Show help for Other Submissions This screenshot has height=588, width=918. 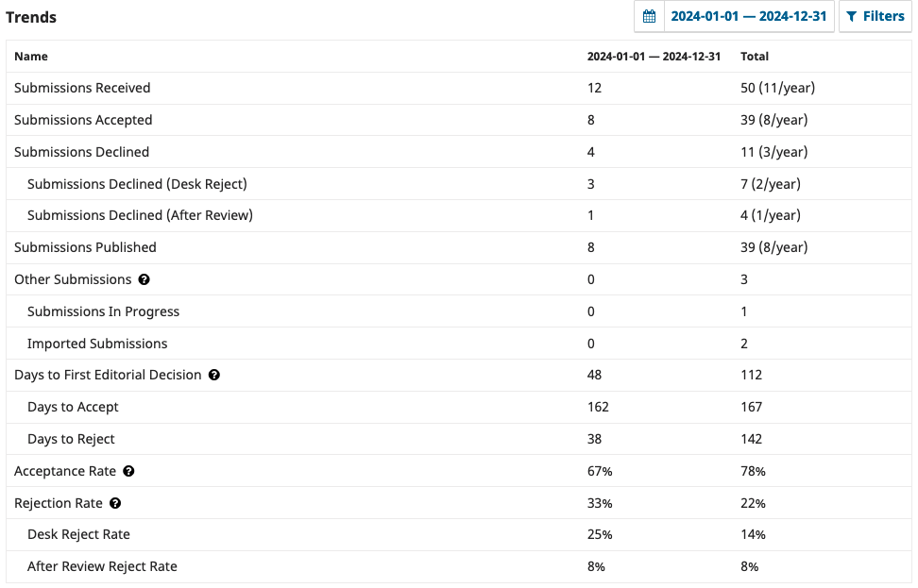[144, 279]
